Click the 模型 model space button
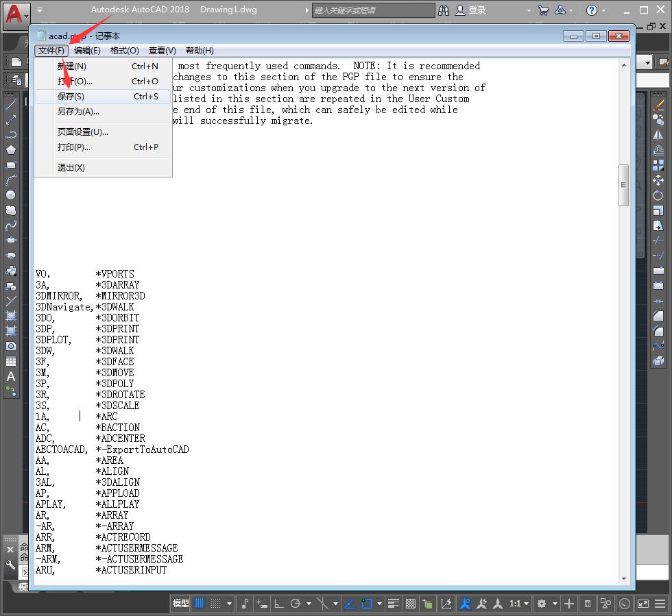The height and width of the screenshot is (616, 672). pyautogui.click(x=180, y=604)
